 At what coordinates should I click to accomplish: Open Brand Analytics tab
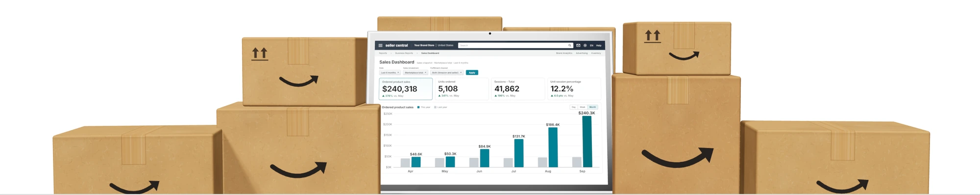tap(564, 53)
